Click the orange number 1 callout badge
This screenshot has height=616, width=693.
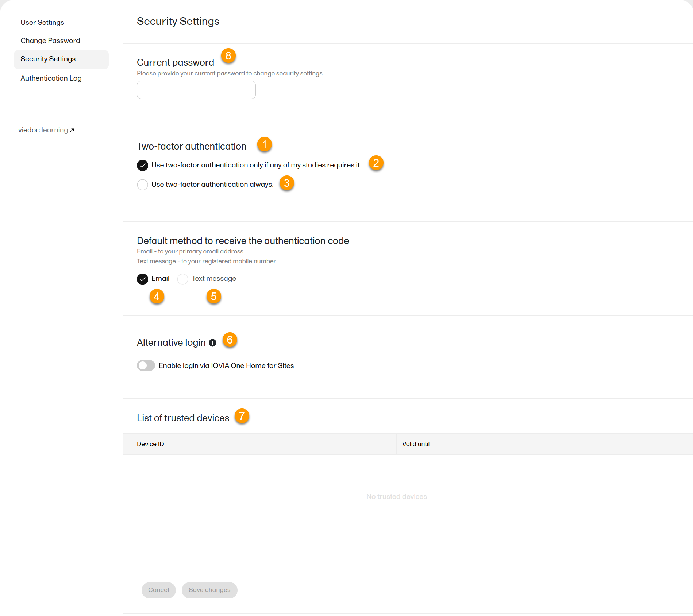264,145
